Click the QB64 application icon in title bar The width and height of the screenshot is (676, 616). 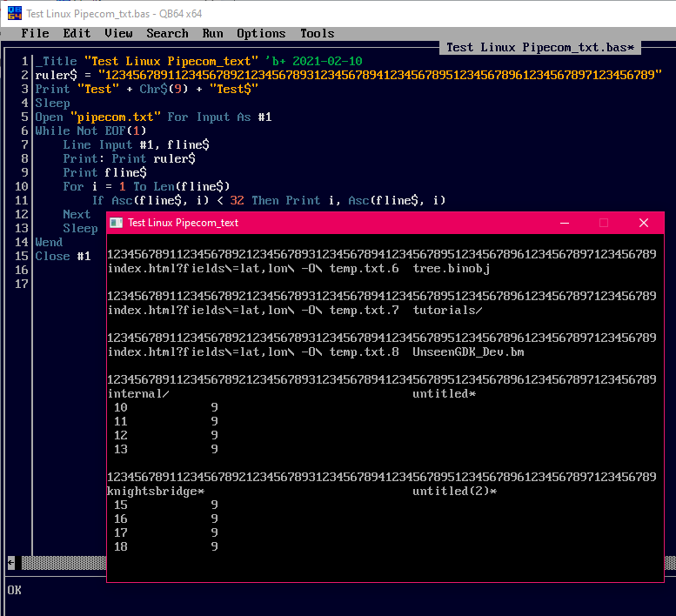(13, 13)
